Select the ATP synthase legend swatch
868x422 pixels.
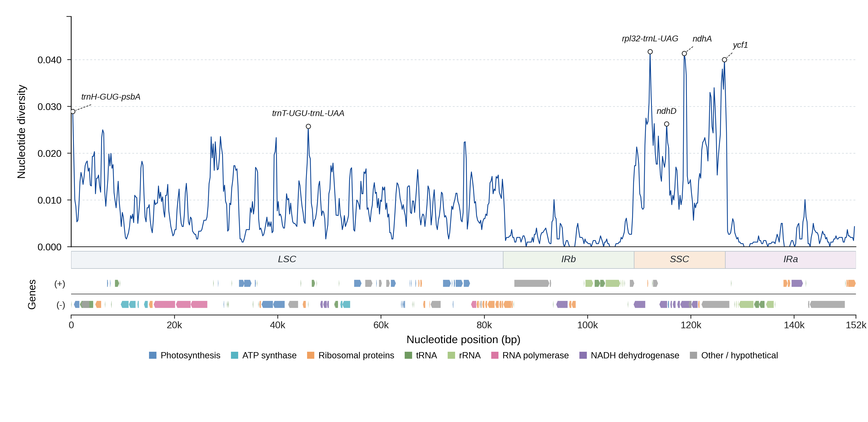coord(235,355)
